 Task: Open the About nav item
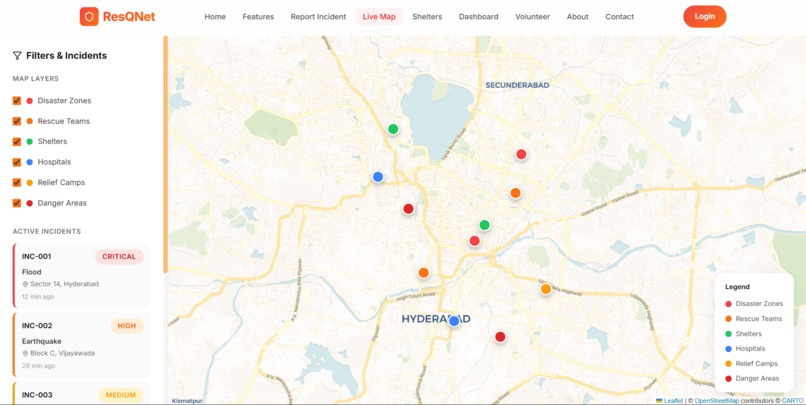click(578, 16)
